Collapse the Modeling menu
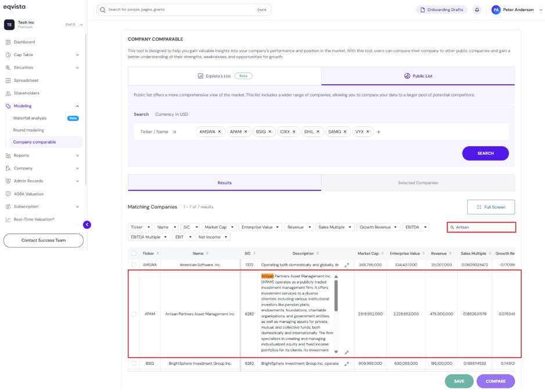 [77, 106]
